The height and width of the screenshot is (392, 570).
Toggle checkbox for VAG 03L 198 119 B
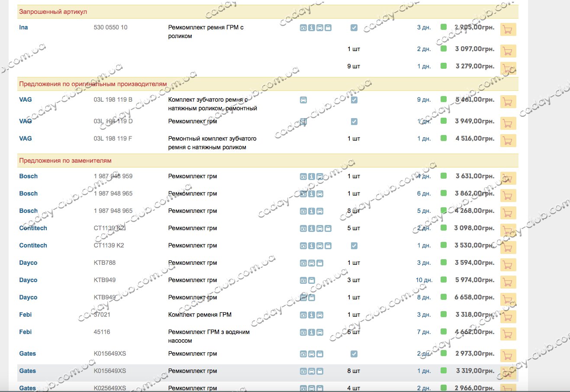354,100
